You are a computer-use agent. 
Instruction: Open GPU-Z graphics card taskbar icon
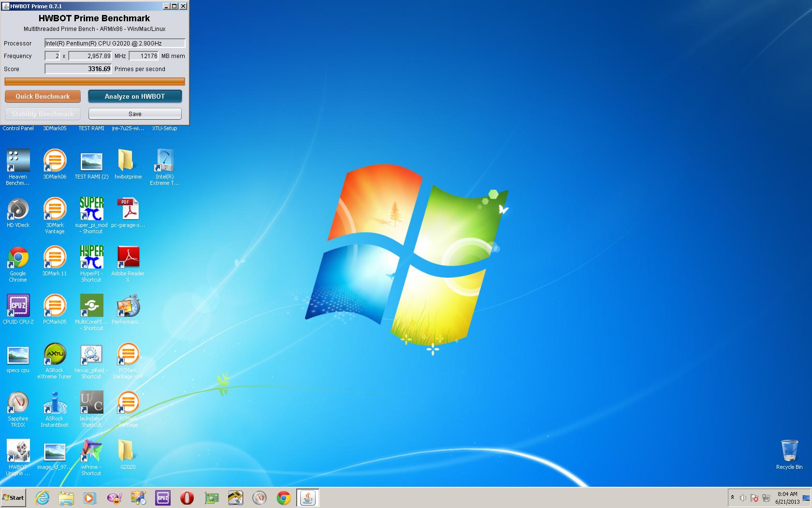click(211, 498)
